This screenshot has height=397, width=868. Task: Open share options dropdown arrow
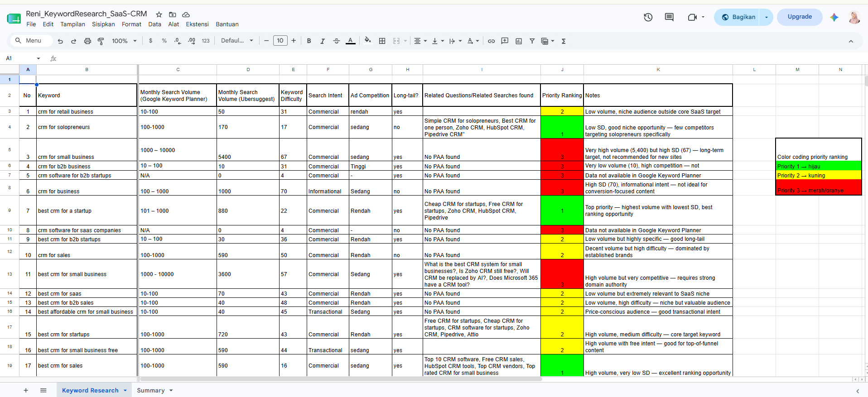[x=766, y=17]
